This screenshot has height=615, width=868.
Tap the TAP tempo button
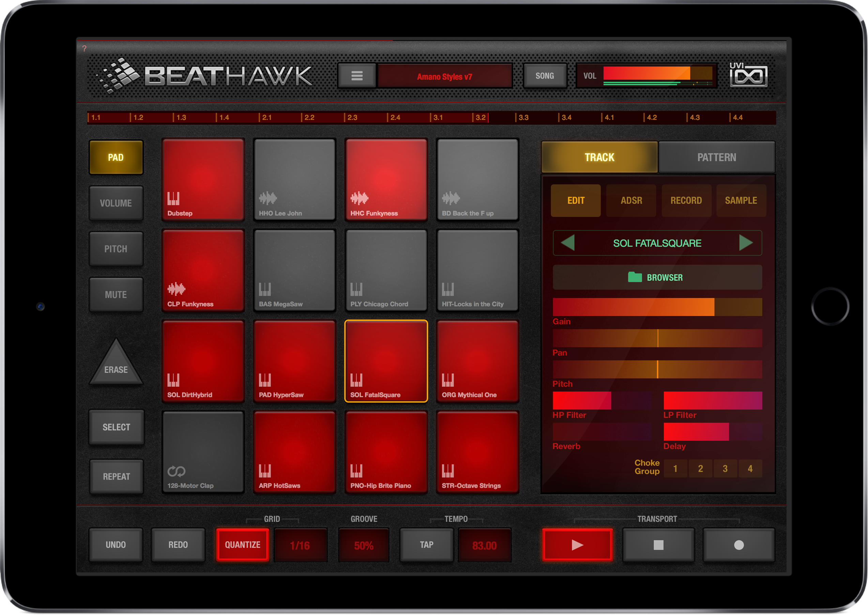427,545
